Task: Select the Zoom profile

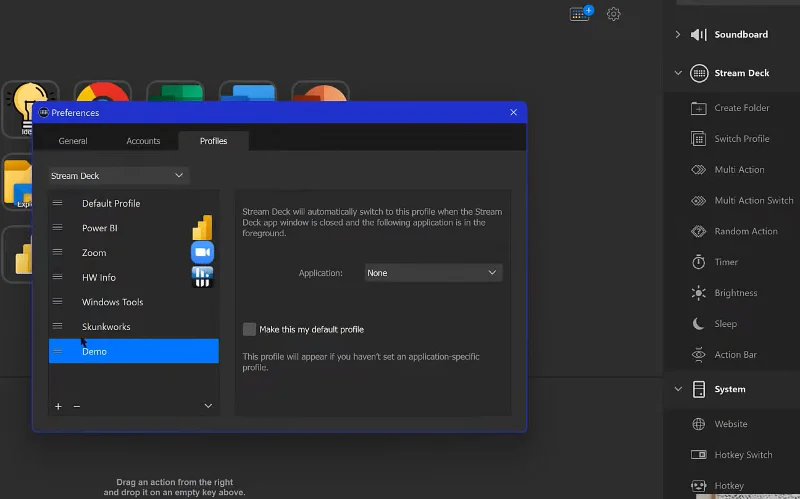Action: click(x=134, y=253)
